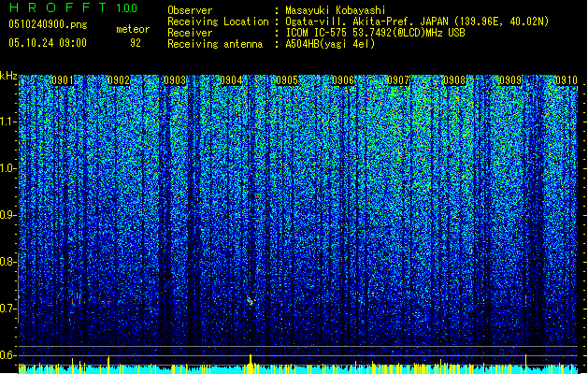Click the Receiving Location label
Screen dimensions: 588x374
point(218,22)
